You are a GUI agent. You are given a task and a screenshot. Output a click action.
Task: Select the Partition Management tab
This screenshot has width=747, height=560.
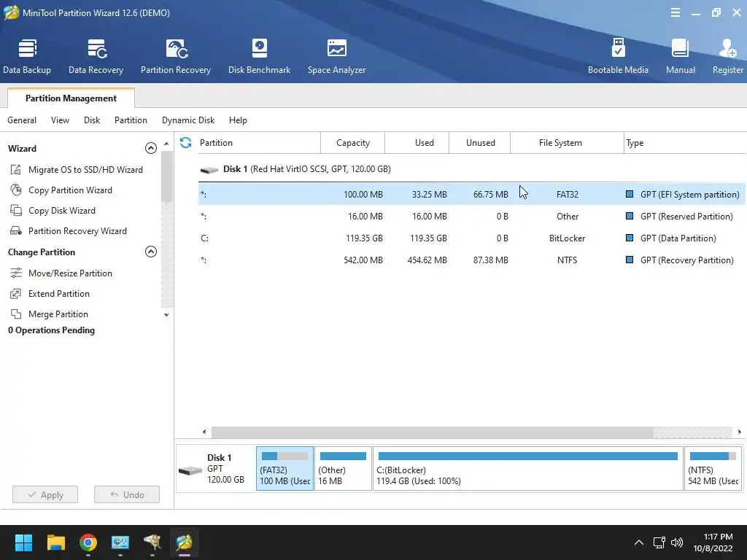(71, 98)
